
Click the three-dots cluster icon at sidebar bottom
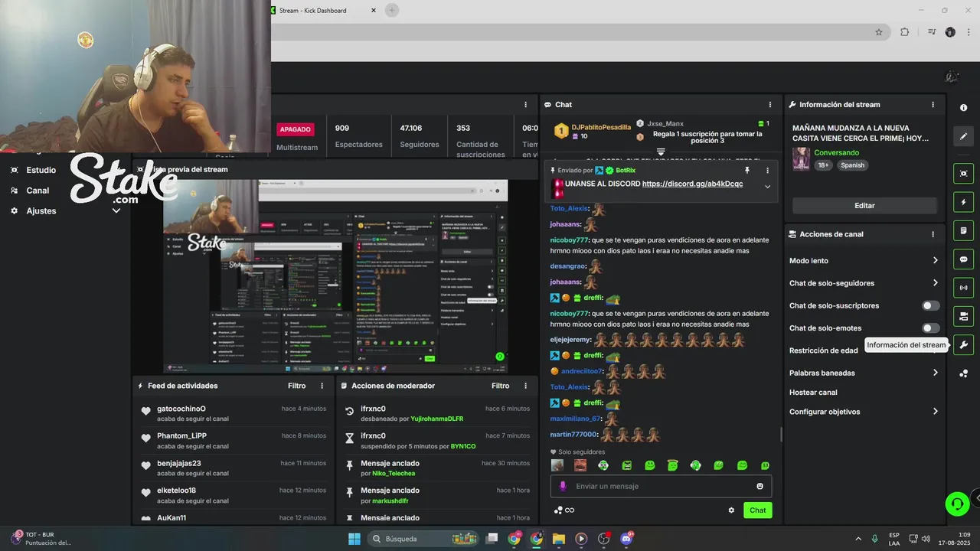(963, 373)
